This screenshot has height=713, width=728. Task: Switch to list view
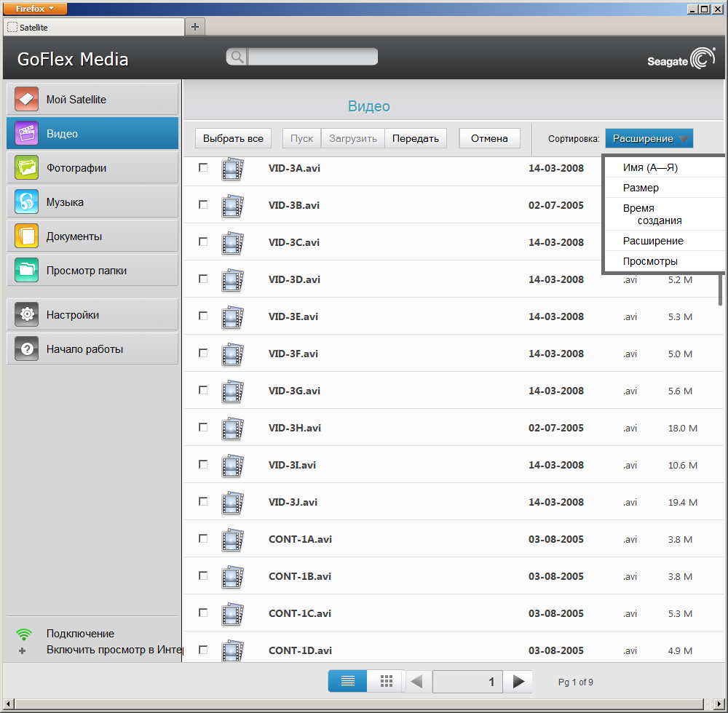pos(348,681)
